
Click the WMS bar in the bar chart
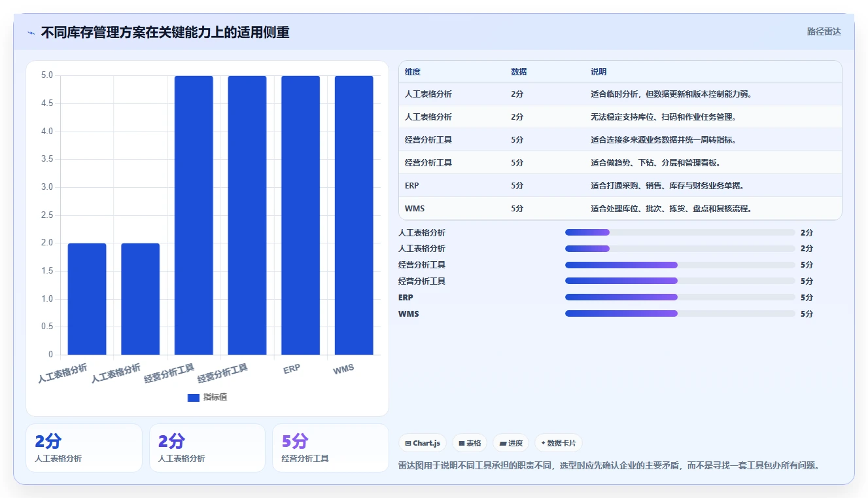[x=354, y=215]
